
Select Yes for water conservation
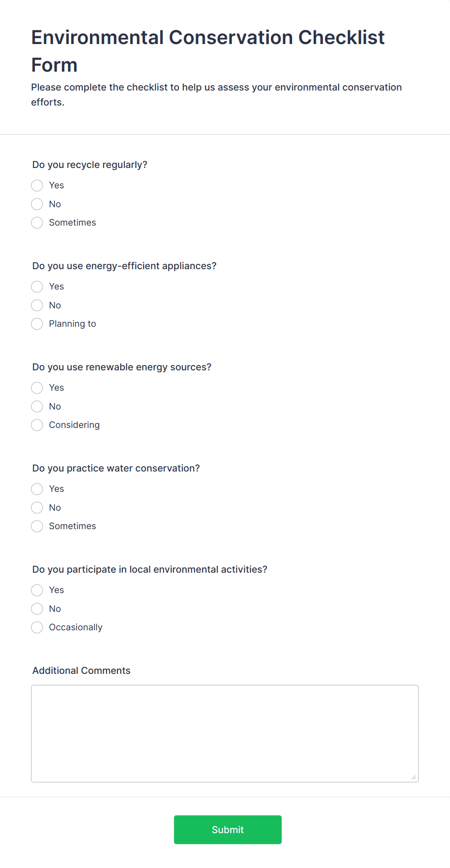point(37,489)
